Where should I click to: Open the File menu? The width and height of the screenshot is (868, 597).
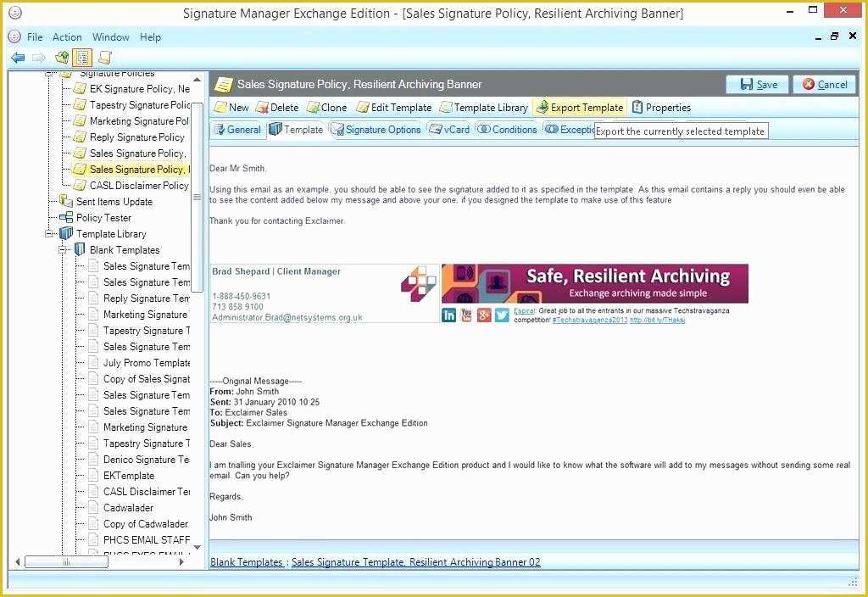tap(35, 37)
